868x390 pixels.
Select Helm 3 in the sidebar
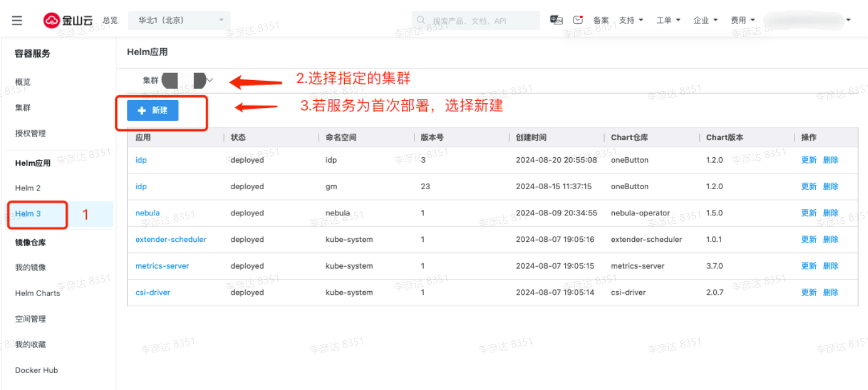tap(28, 213)
